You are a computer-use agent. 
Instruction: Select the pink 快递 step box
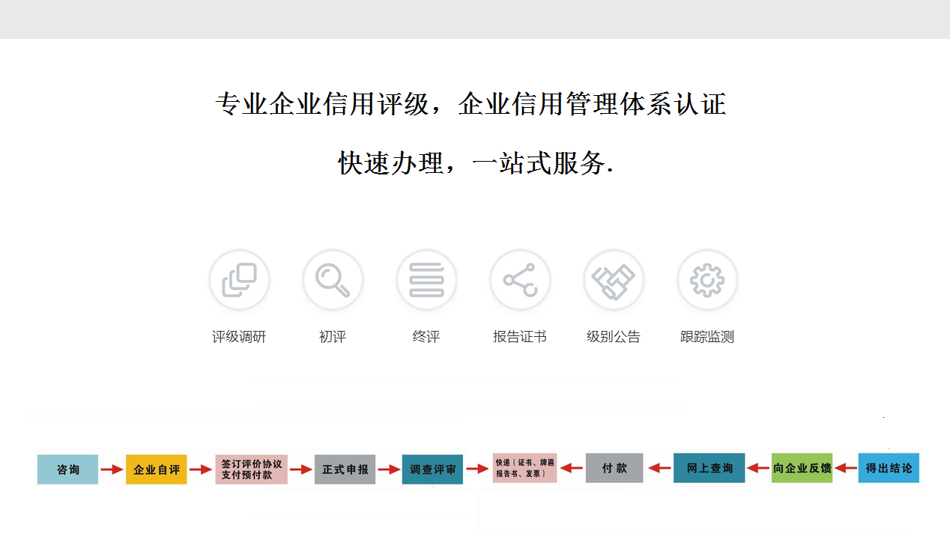point(524,468)
